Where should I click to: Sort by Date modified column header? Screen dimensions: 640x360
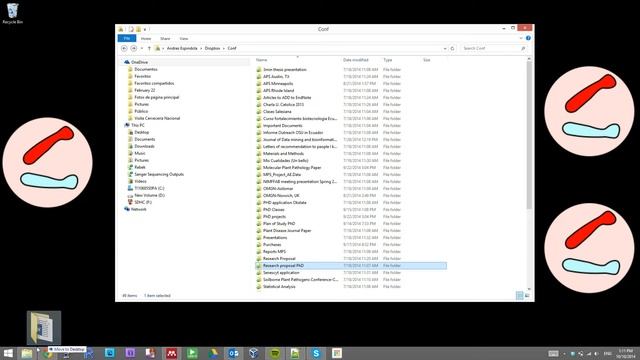(356, 60)
